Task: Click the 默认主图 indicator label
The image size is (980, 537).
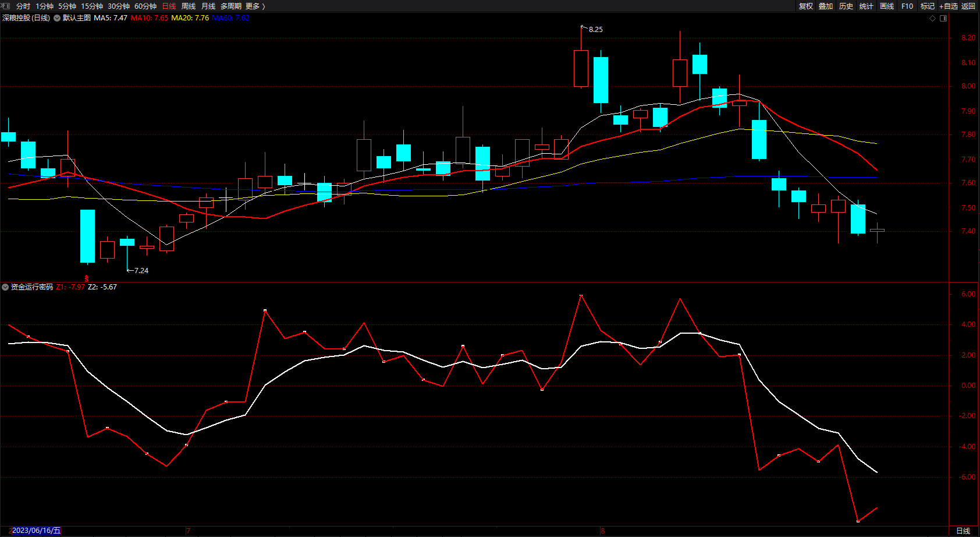Action: [77, 18]
